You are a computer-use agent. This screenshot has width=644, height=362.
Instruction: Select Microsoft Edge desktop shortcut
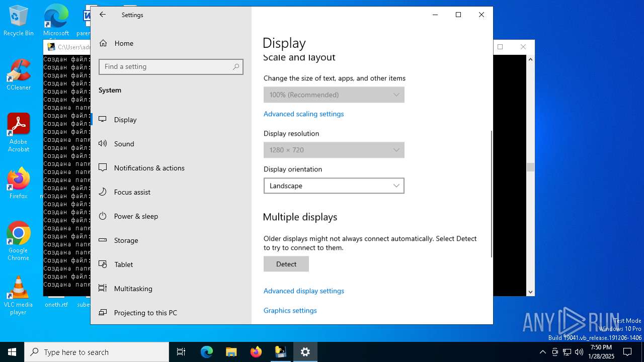click(x=56, y=21)
